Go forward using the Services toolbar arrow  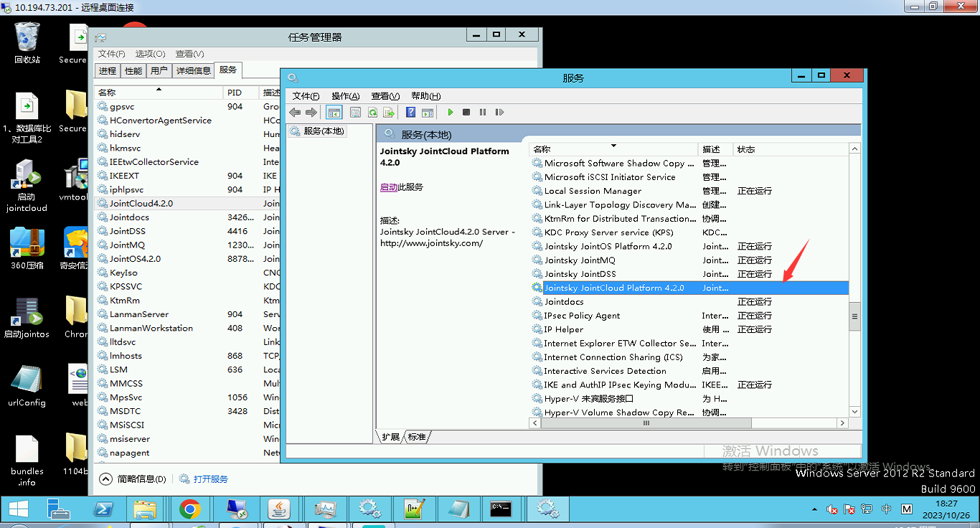(311, 113)
